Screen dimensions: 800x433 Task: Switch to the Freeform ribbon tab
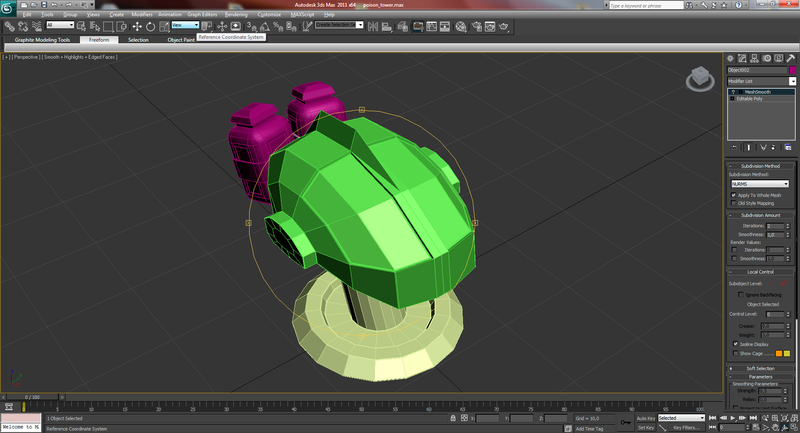tap(99, 39)
